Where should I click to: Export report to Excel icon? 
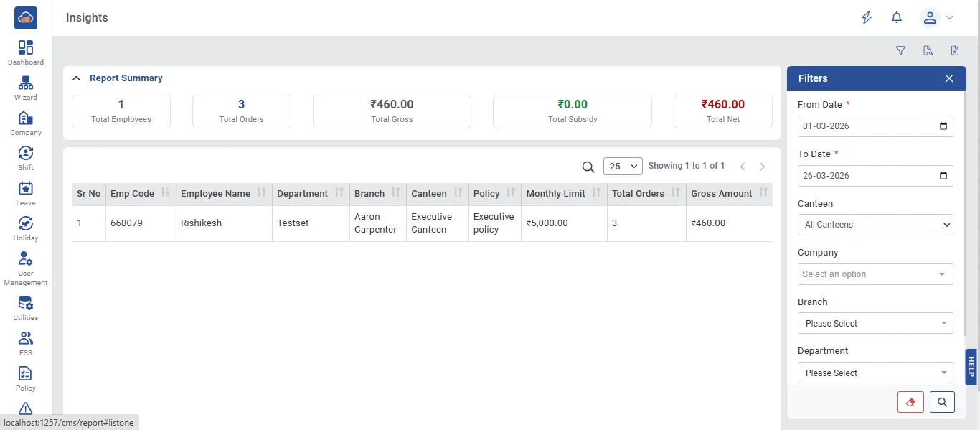(955, 50)
